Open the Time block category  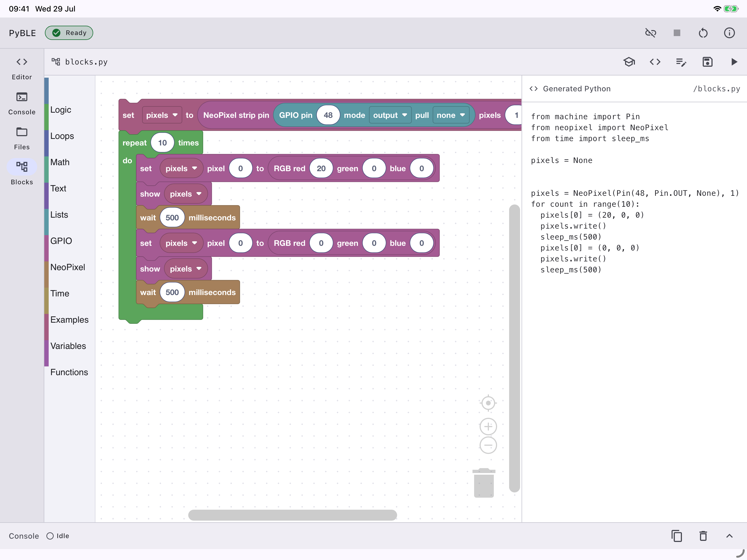pos(60,293)
